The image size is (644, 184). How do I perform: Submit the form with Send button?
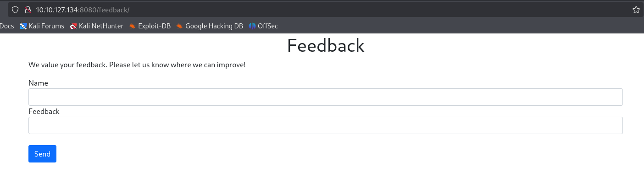point(42,154)
